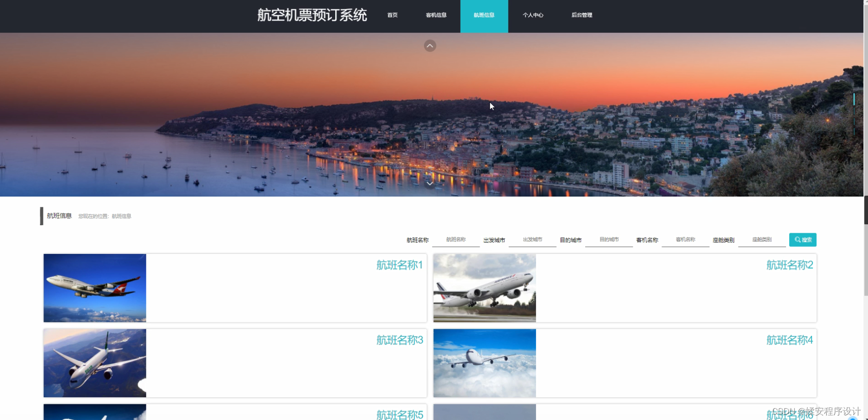Click the airplane photo for 航班名称2

[x=485, y=288]
